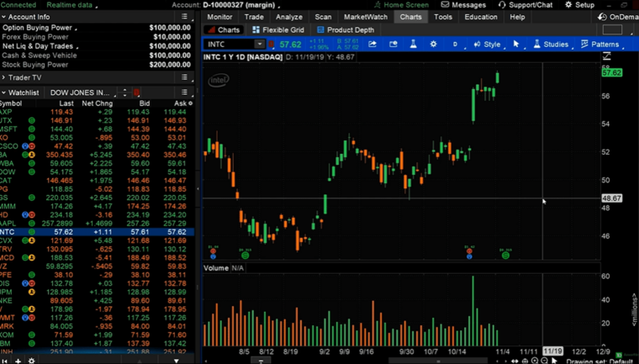639x364 pixels.
Task: Open Account Info panel menu icon
Action: tap(184, 17)
